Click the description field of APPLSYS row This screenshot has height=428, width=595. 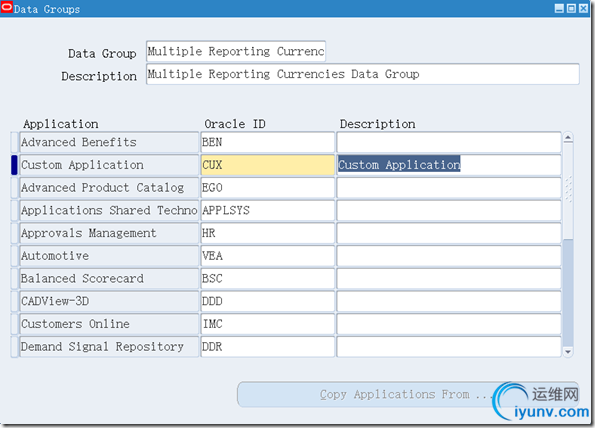pos(449,211)
